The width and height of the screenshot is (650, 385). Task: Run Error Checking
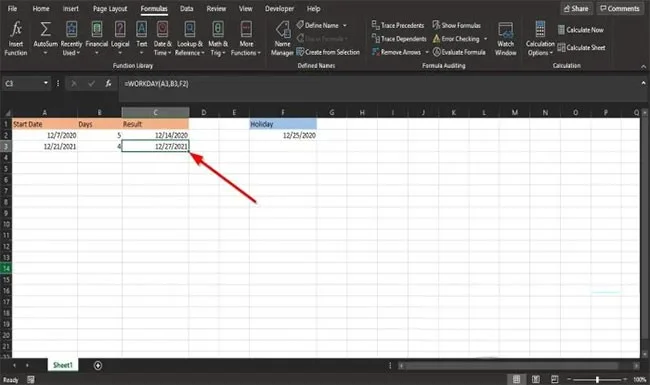[x=456, y=39]
